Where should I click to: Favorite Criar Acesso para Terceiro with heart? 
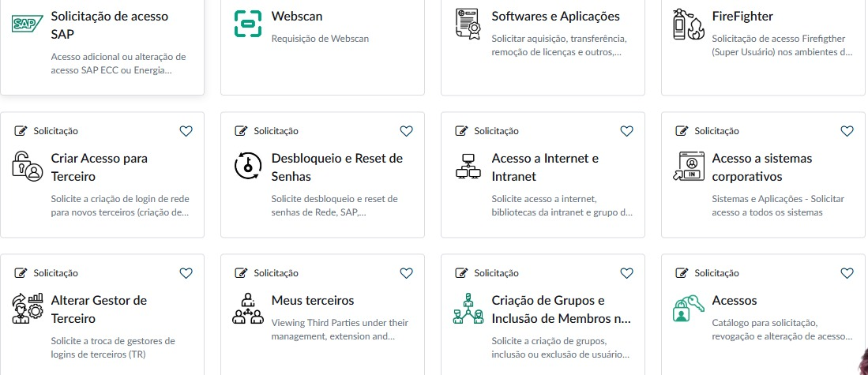[186, 131]
